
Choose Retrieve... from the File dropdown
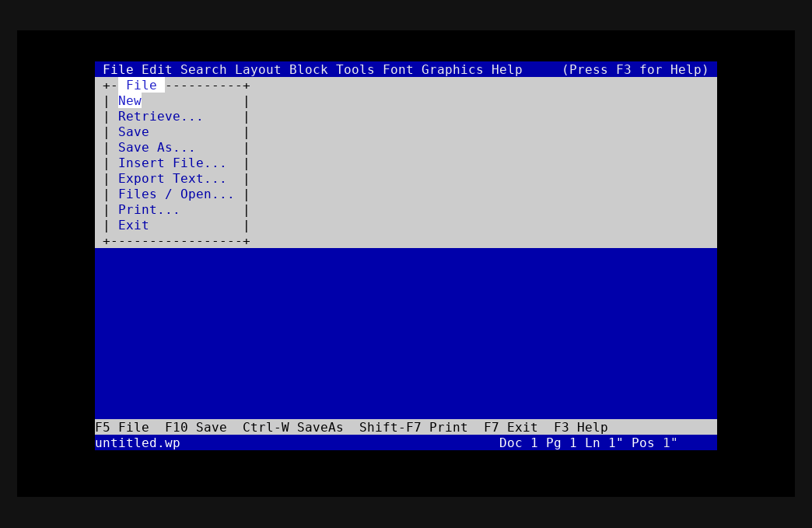tap(160, 116)
